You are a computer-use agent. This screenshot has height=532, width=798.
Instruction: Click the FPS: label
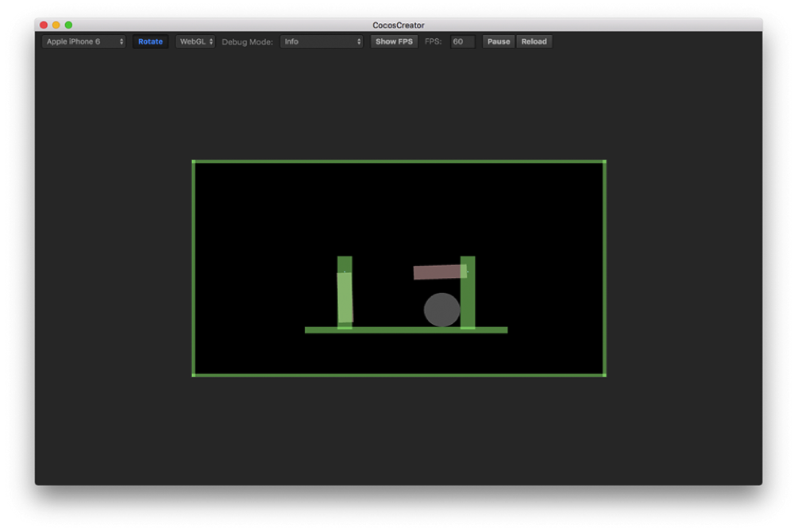(433, 42)
